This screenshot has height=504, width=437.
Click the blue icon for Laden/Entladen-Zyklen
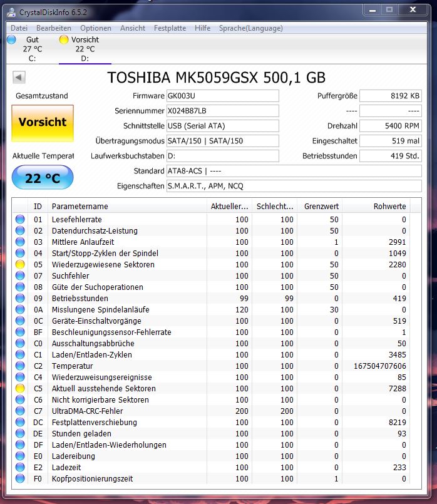pyautogui.click(x=20, y=354)
